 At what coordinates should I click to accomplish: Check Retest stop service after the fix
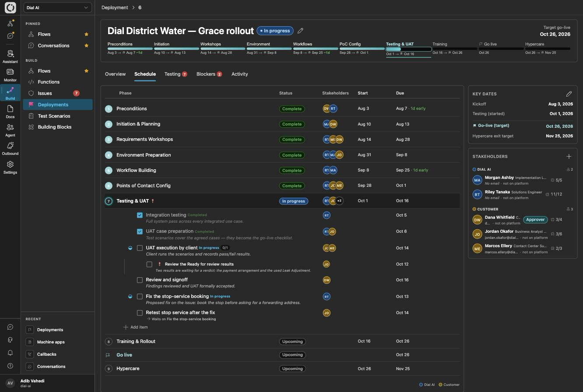click(140, 313)
